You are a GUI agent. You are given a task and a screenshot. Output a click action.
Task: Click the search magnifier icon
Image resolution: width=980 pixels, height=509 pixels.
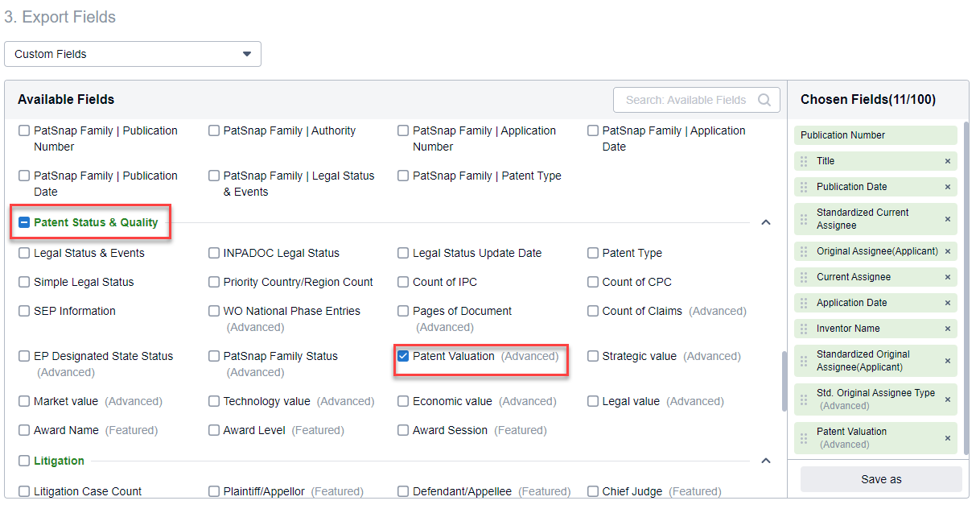tap(764, 100)
